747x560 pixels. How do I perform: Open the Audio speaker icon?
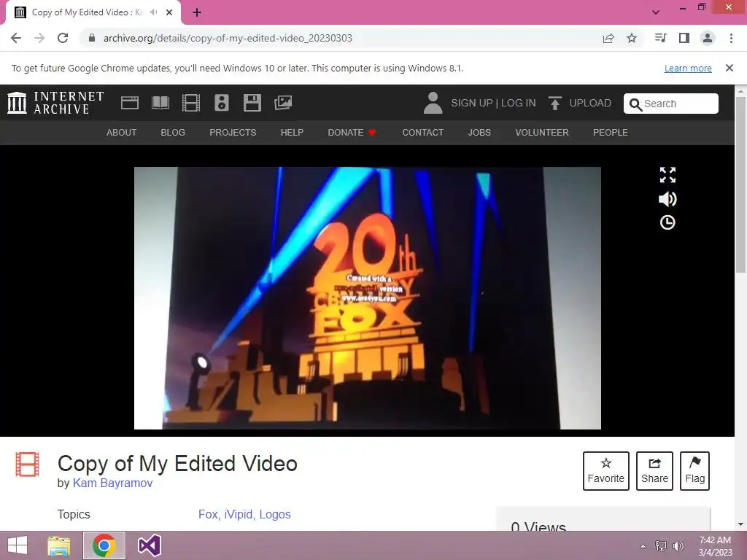[222, 103]
